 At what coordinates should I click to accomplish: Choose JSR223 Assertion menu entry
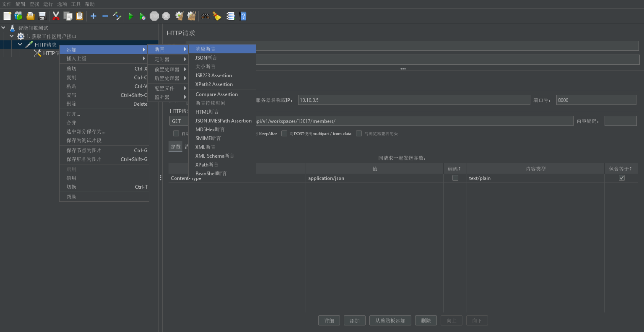tap(222, 75)
